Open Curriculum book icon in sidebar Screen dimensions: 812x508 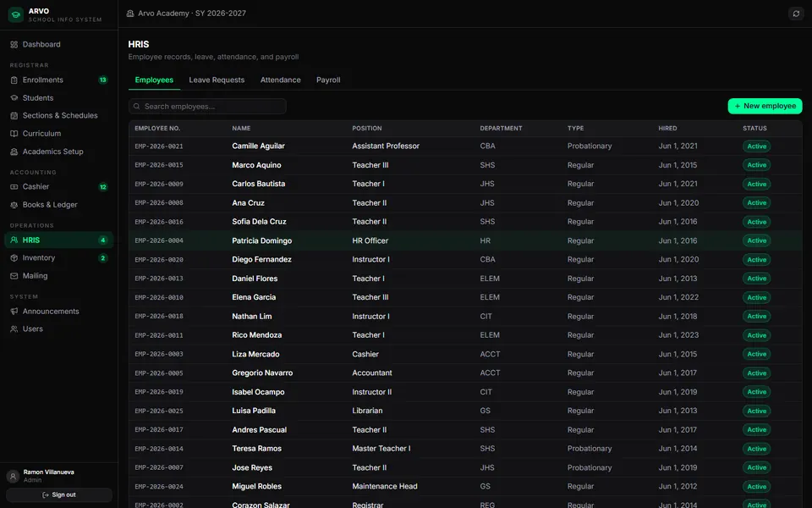coord(14,134)
